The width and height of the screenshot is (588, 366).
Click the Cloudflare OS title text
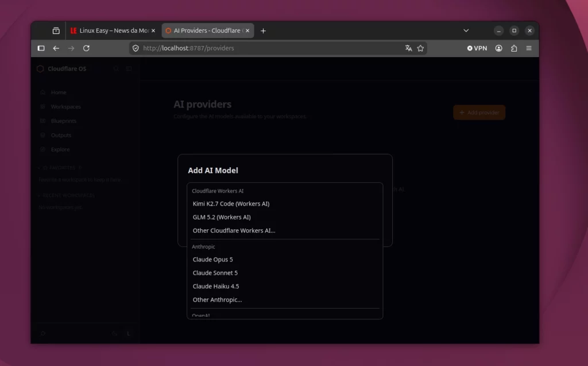[67, 69]
